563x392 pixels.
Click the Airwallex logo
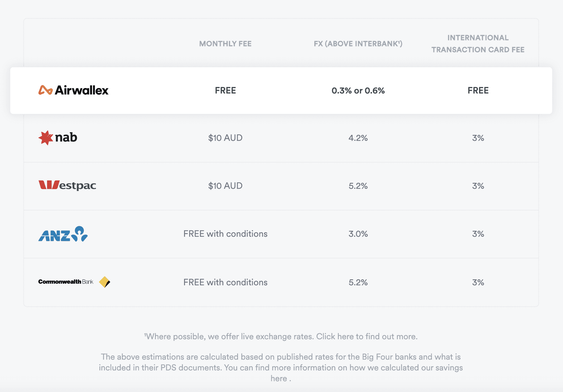73,90
